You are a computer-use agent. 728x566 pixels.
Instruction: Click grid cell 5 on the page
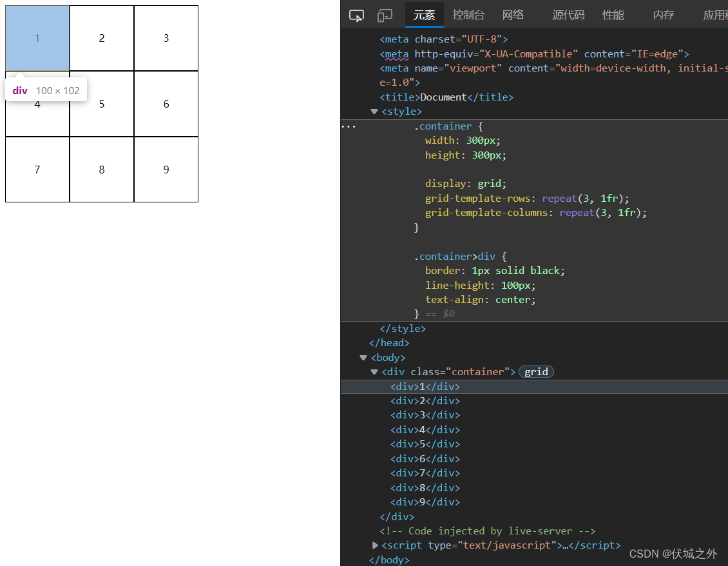coord(102,104)
